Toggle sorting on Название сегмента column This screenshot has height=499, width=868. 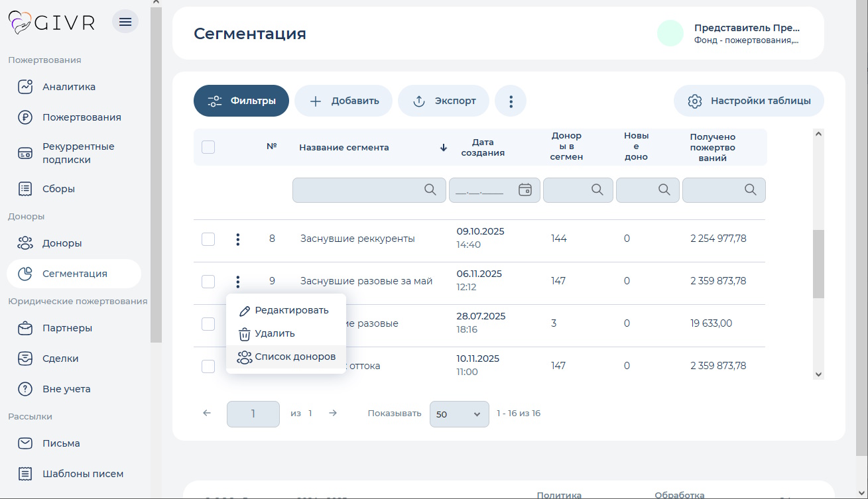pyautogui.click(x=344, y=147)
